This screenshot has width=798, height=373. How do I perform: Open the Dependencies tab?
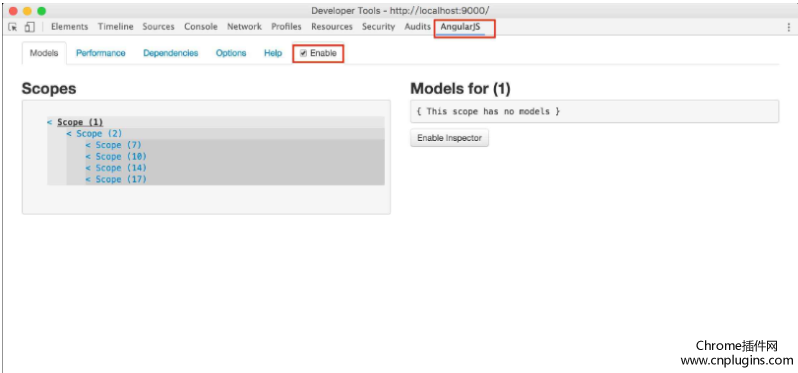[x=170, y=53]
